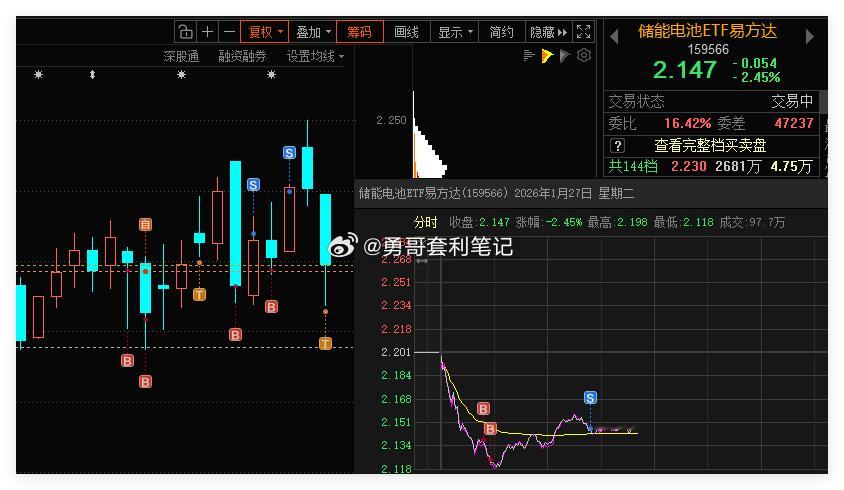
Task: Click the 分时 label in popup
Action: point(425,222)
